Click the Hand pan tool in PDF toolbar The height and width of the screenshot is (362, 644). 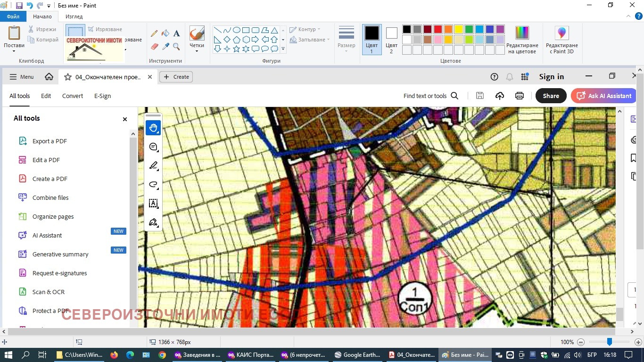tap(153, 128)
